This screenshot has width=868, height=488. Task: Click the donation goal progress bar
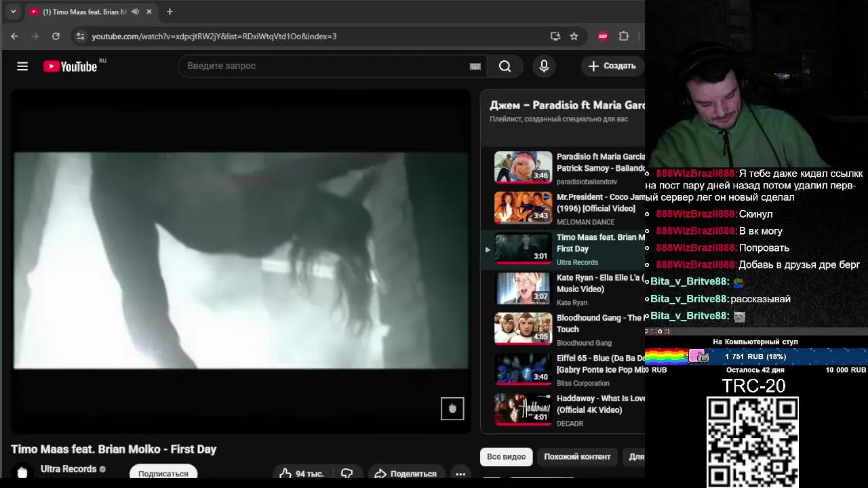click(755, 357)
